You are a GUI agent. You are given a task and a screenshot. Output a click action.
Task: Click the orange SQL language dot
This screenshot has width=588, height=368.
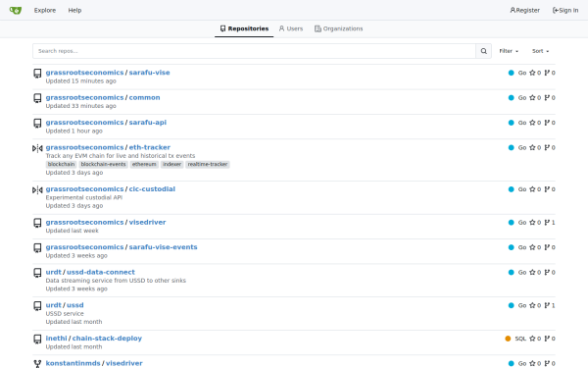click(508, 339)
